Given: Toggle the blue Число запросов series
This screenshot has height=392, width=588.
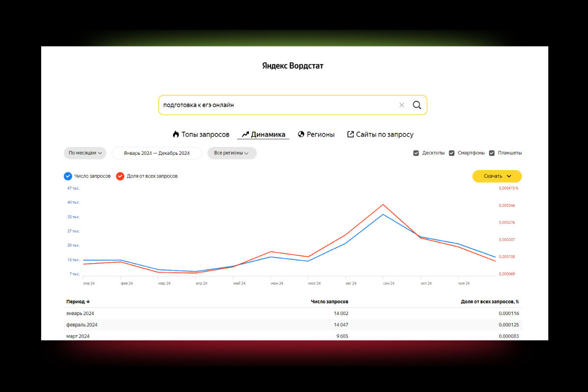Looking at the screenshot, I should pyautogui.click(x=68, y=176).
